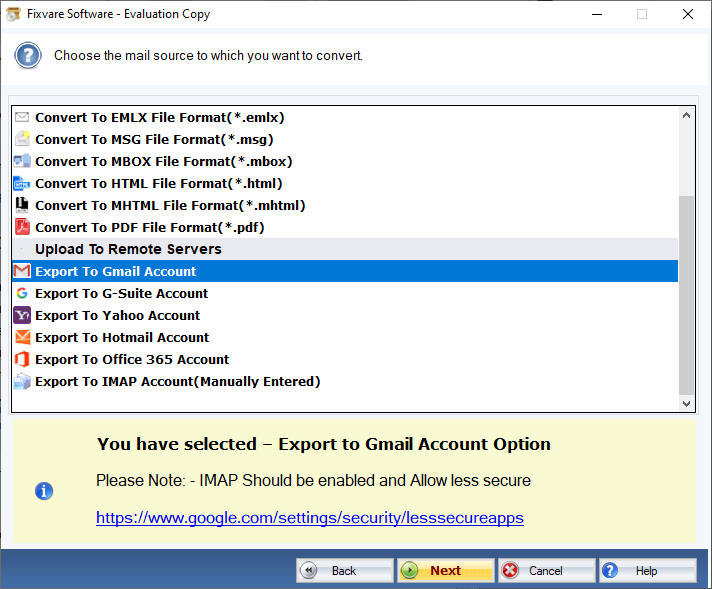This screenshot has height=589, width=712.
Task: Select Export To IMAP Account (Manually Entered)
Action: point(345,381)
